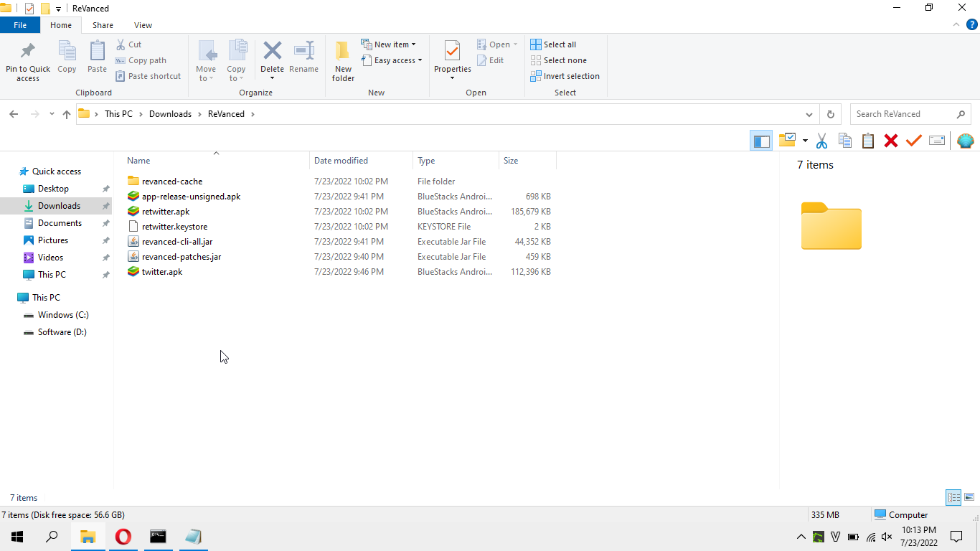Click Select none in ribbon

558,60
